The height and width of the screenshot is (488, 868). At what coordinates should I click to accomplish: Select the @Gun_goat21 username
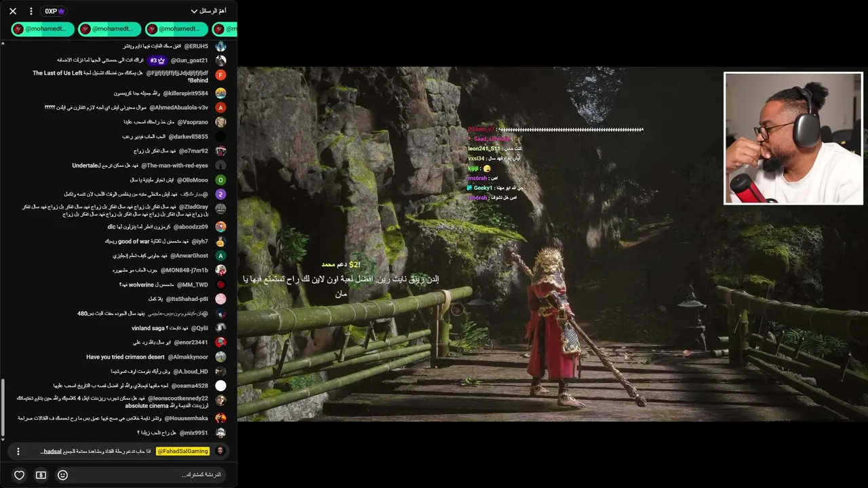click(x=189, y=60)
